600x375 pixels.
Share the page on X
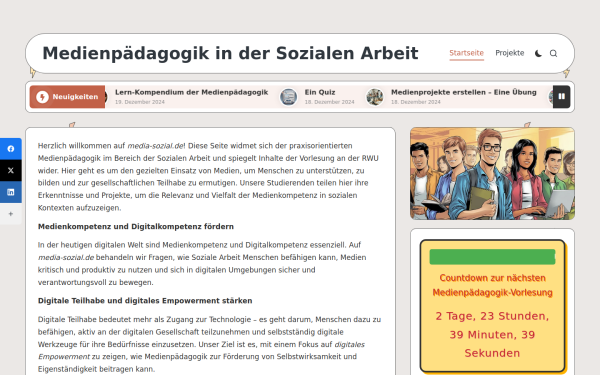point(11,170)
